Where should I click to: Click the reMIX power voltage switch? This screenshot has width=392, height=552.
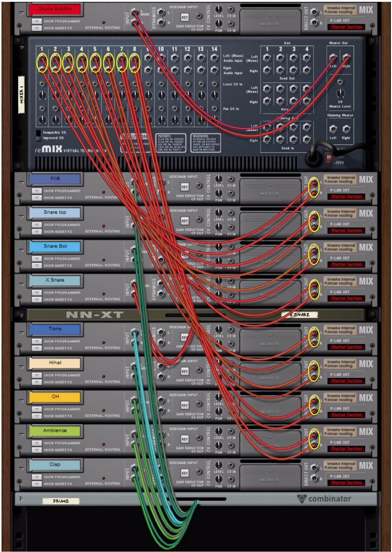329,159
